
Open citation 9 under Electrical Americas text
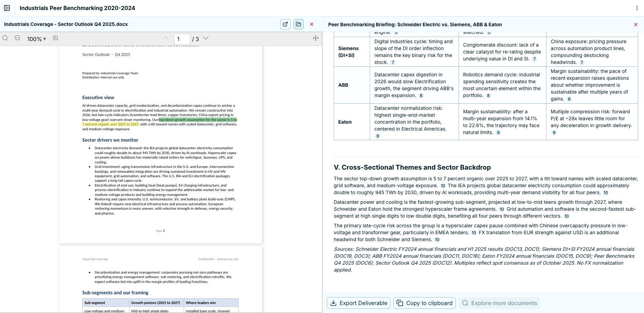378,136
